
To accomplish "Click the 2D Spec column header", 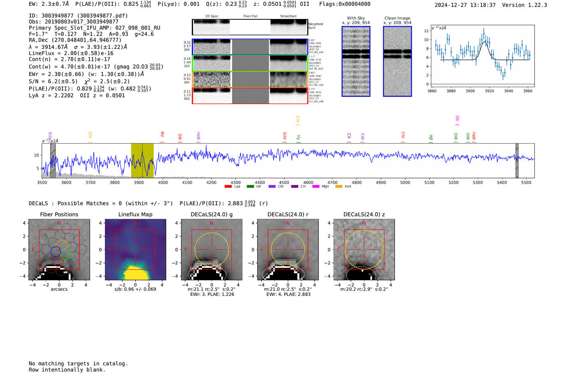I will click(212, 16).
